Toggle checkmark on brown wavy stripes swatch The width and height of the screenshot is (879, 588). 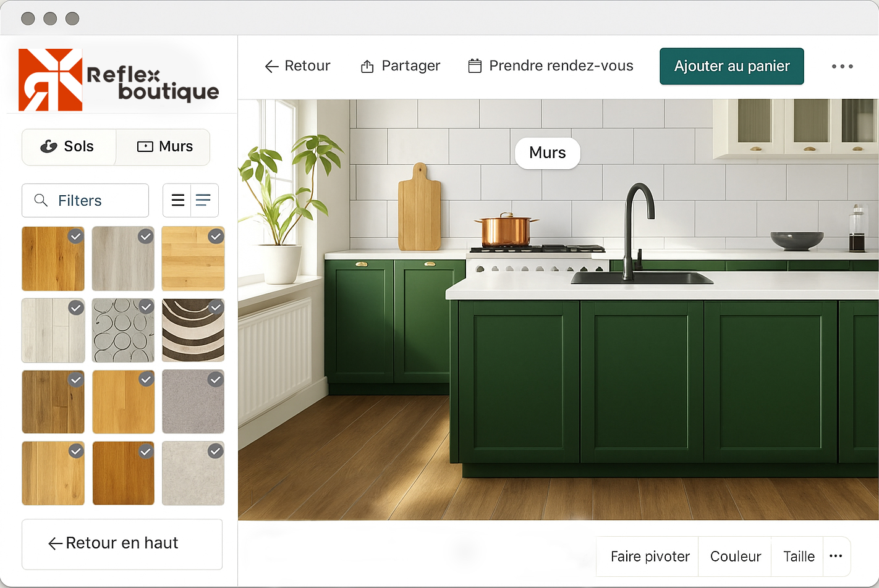coord(216,307)
